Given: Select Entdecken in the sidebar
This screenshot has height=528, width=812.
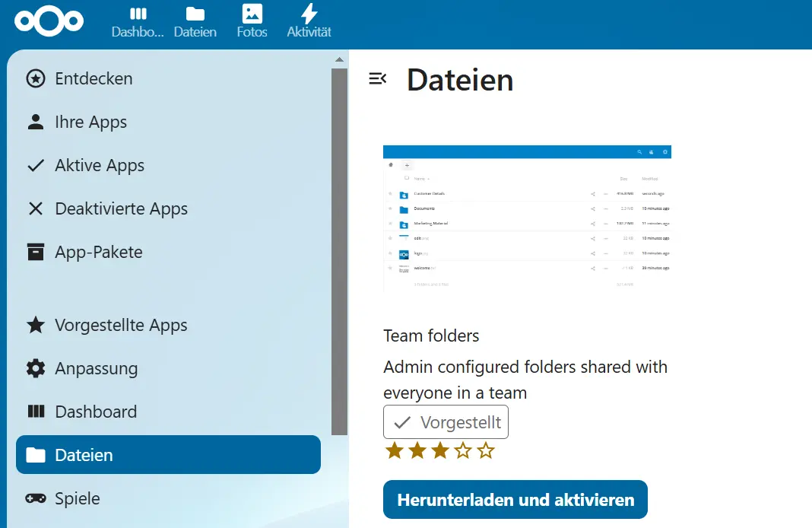Looking at the screenshot, I should tap(168, 79).
